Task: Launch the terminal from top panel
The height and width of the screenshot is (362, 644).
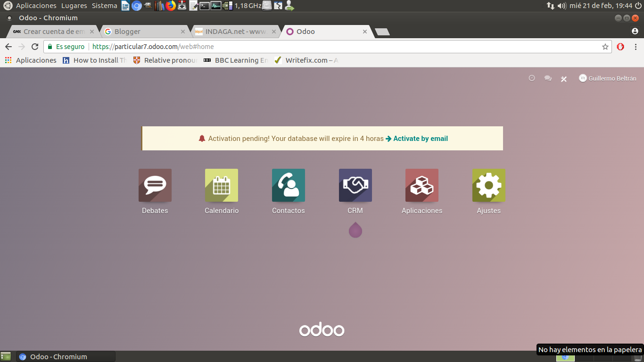Action: tap(205, 6)
